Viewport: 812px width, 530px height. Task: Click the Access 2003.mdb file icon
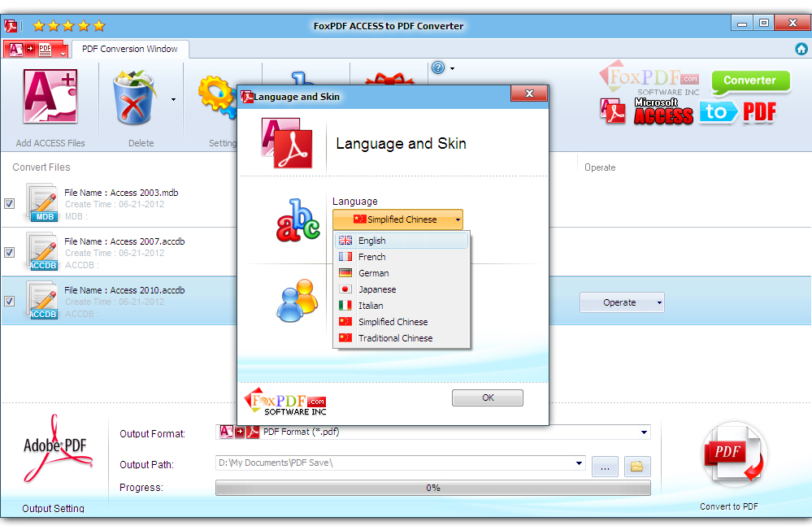[42, 202]
